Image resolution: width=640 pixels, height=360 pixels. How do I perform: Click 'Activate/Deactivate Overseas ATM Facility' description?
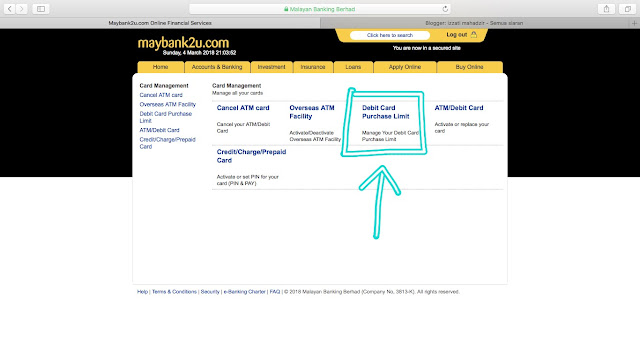[x=315, y=136]
